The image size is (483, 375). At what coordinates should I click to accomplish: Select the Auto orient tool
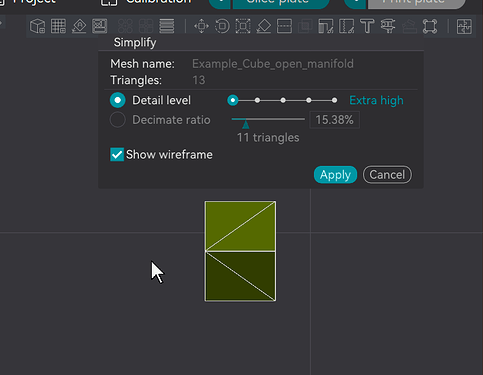click(79, 26)
